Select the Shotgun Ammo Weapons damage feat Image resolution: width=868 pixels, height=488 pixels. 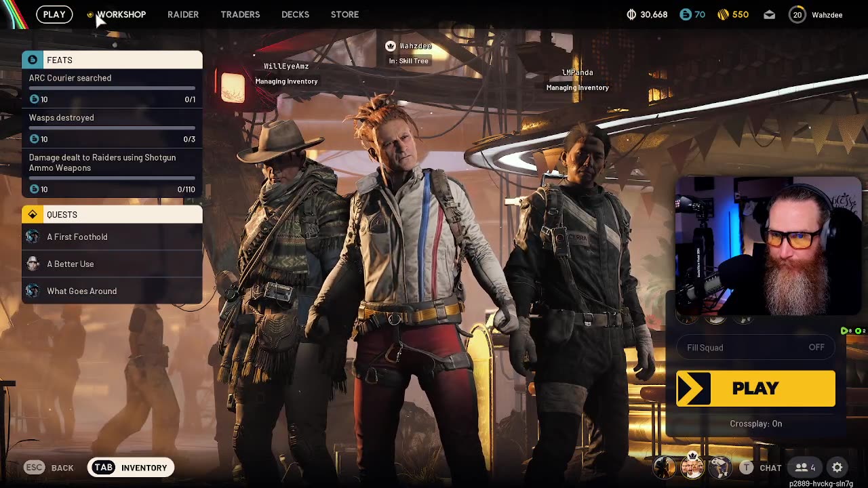point(112,173)
